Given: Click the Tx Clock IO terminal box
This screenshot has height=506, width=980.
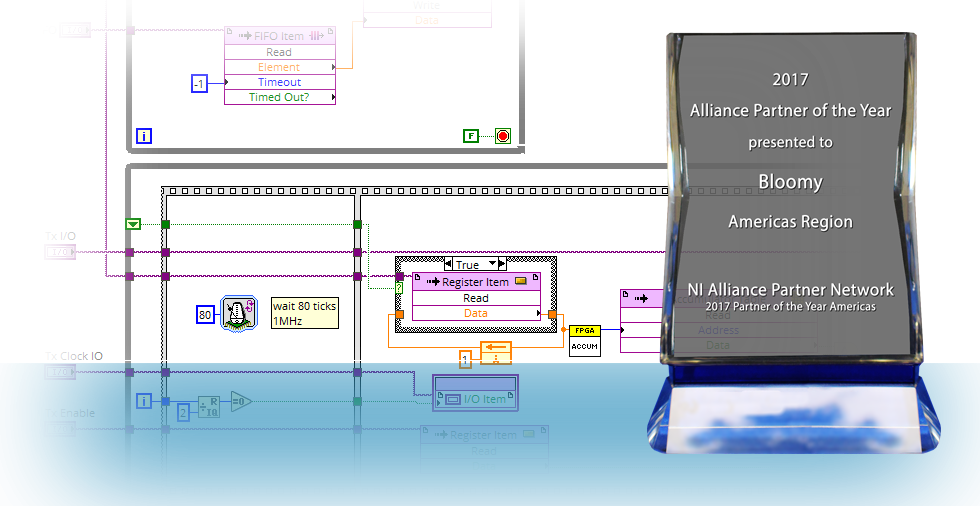Looking at the screenshot, I should tap(61, 372).
